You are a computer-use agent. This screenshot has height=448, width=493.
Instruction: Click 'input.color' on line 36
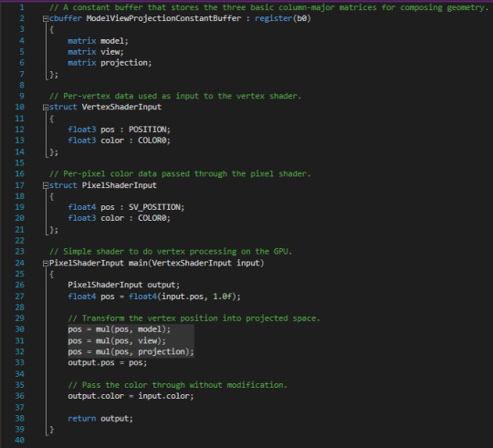coord(163,396)
